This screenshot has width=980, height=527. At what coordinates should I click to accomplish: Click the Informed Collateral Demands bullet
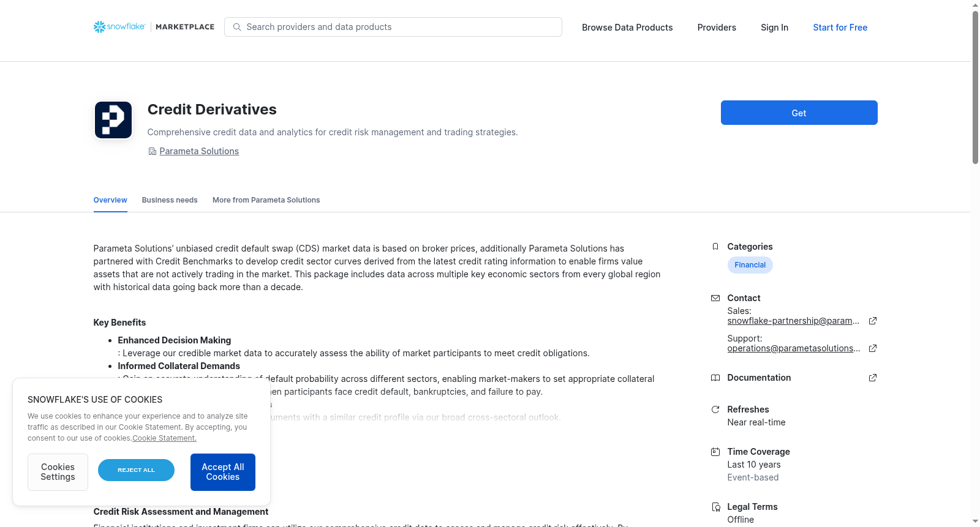point(179,366)
